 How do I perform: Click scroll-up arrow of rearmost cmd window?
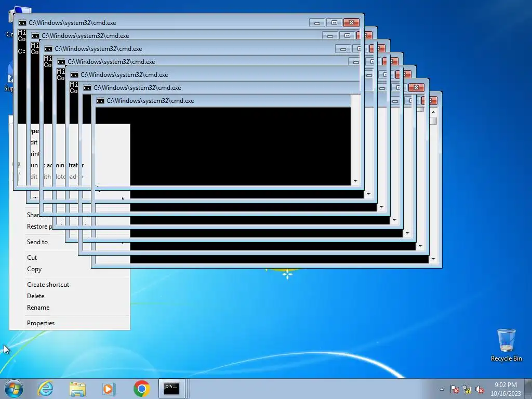(x=433, y=112)
